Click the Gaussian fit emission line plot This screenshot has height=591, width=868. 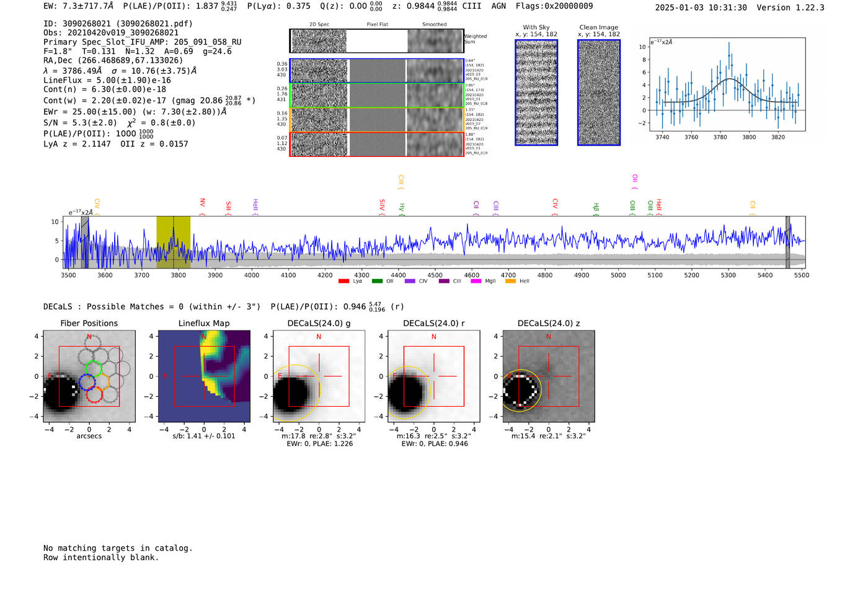pyautogui.click(x=727, y=84)
